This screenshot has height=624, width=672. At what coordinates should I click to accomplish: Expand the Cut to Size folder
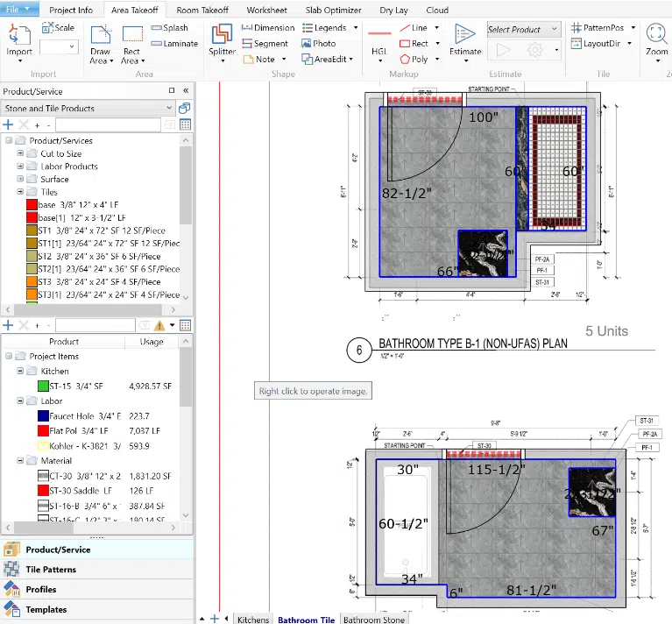[20, 153]
